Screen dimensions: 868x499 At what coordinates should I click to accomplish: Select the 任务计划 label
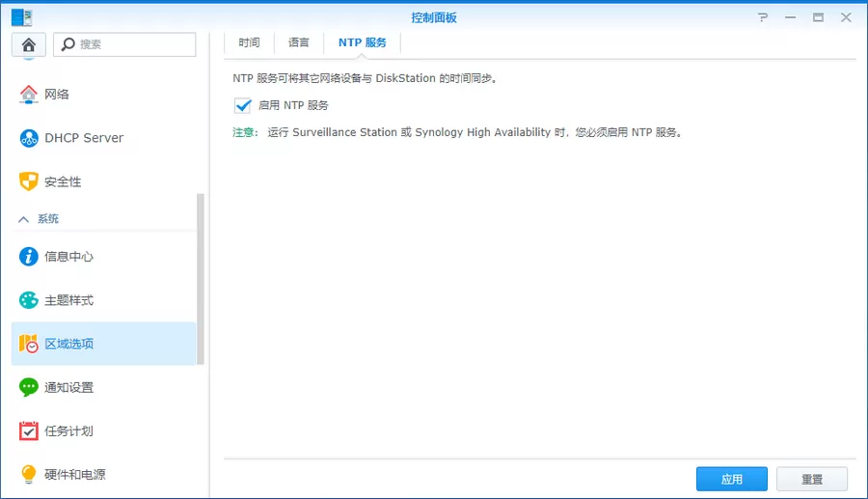pos(68,430)
